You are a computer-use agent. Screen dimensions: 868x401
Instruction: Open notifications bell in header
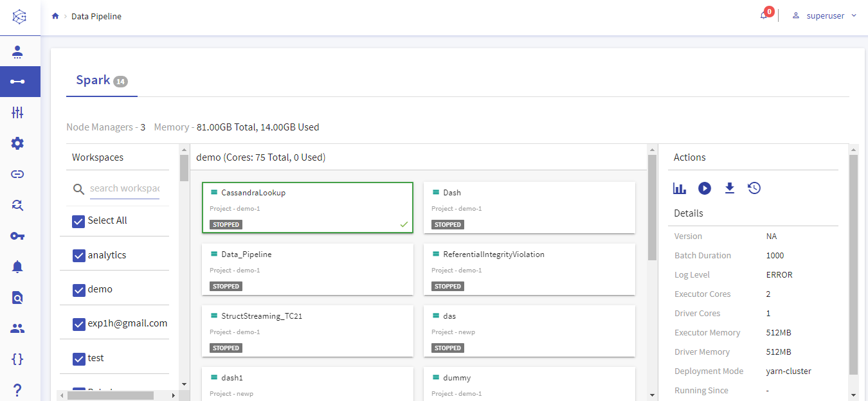coord(764,15)
